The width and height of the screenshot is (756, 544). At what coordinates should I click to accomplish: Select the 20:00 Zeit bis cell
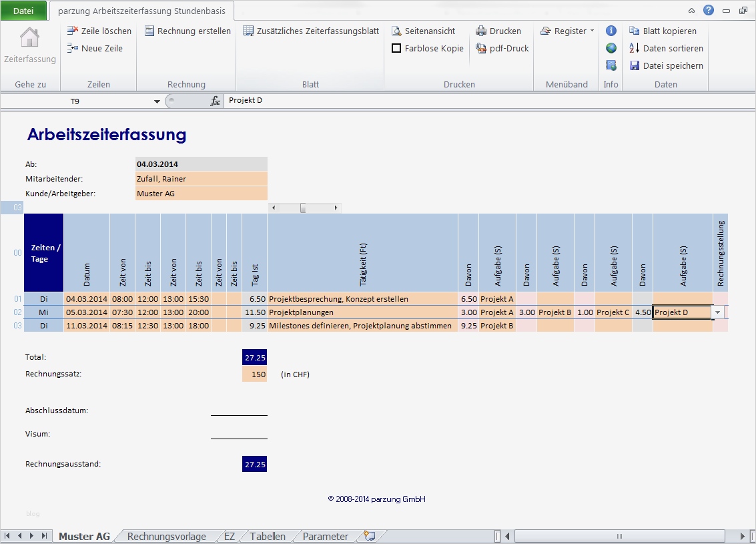[x=198, y=312]
